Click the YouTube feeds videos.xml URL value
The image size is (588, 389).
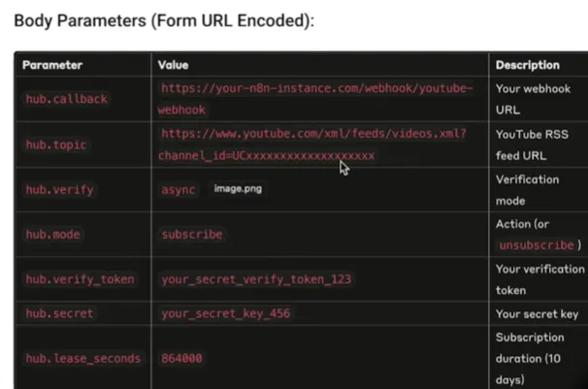pos(312,134)
